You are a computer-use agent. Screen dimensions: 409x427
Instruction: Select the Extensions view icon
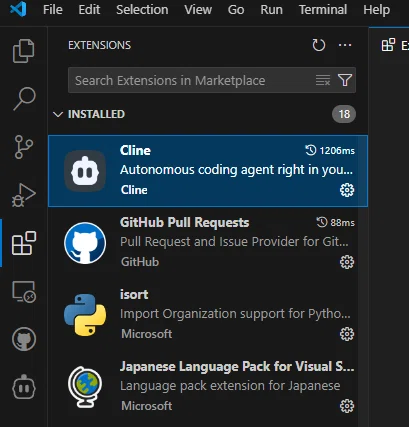tap(24, 243)
